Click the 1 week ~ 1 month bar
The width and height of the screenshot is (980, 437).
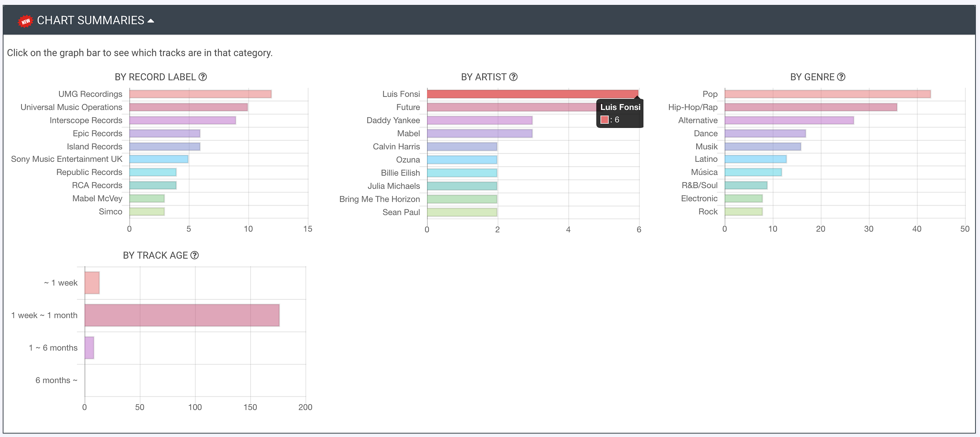click(182, 315)
